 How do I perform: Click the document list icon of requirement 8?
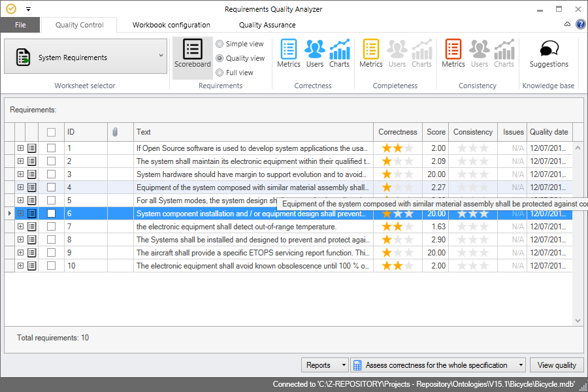coord(32,240)
